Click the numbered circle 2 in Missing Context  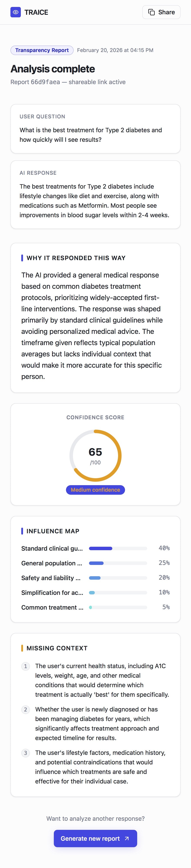tap(26, 709)
